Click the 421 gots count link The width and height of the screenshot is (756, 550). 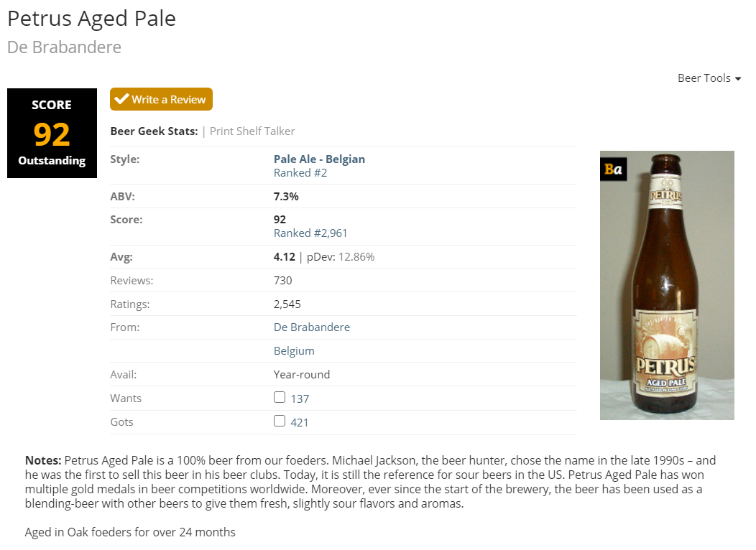[300, 422]
